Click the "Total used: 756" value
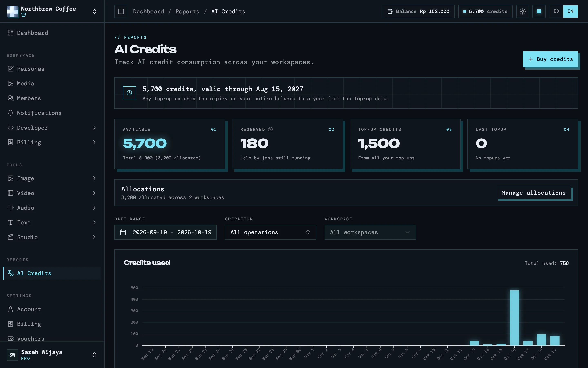This screenshot has height=368, width=588. point(546,263)
